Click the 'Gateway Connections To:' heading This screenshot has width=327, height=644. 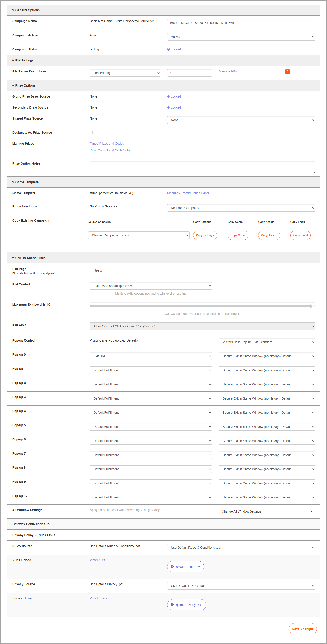31,524
